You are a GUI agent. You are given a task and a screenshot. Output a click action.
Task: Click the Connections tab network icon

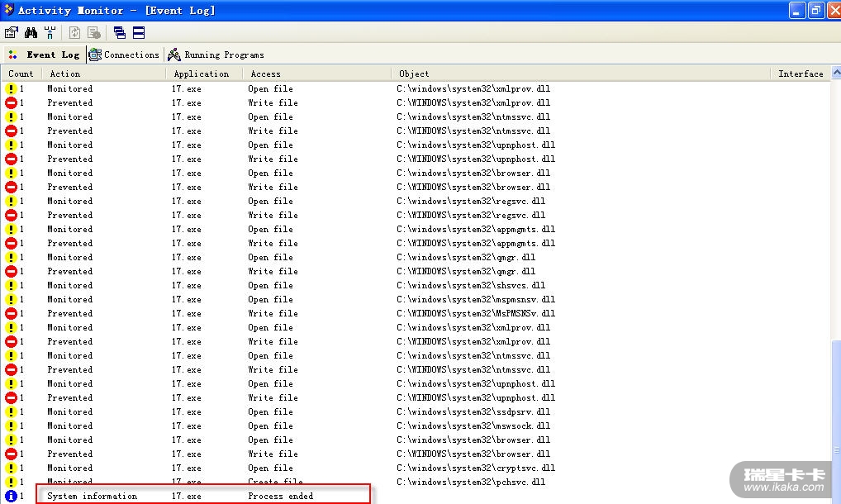click(95, 55)
